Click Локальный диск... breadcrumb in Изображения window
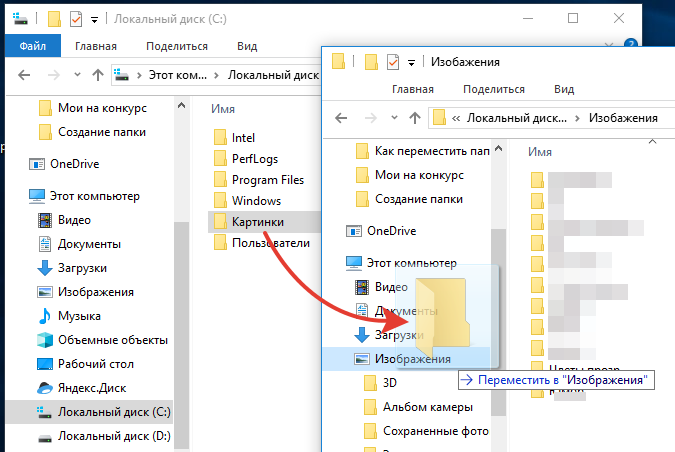Screen dimensions: 675x452 click(517, 118)
